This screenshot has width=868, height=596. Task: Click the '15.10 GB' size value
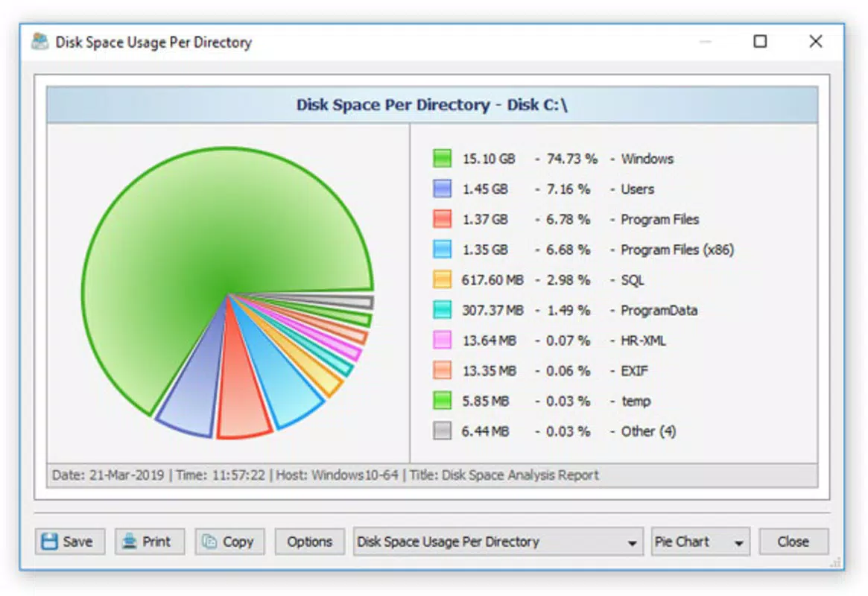[x=489, y=159]
